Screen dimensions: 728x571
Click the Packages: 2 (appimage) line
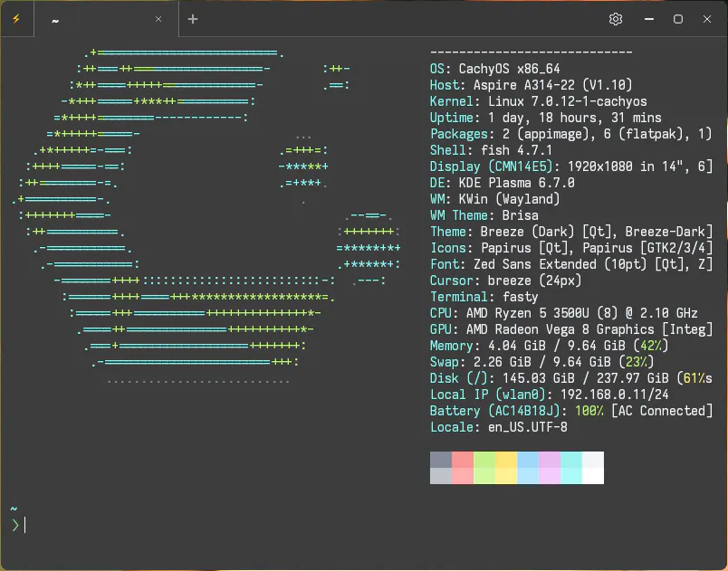[571, 134]
